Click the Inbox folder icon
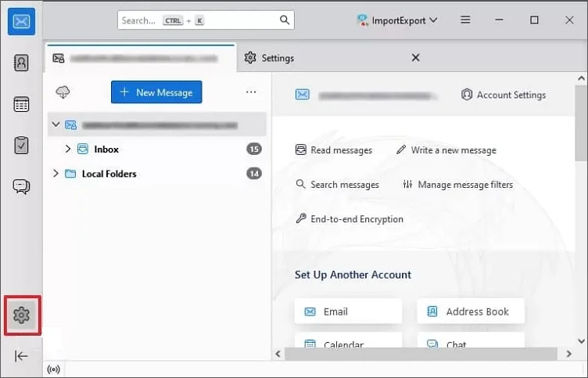Viewport: 588px width, 378px height. click(x=83, y=149)
